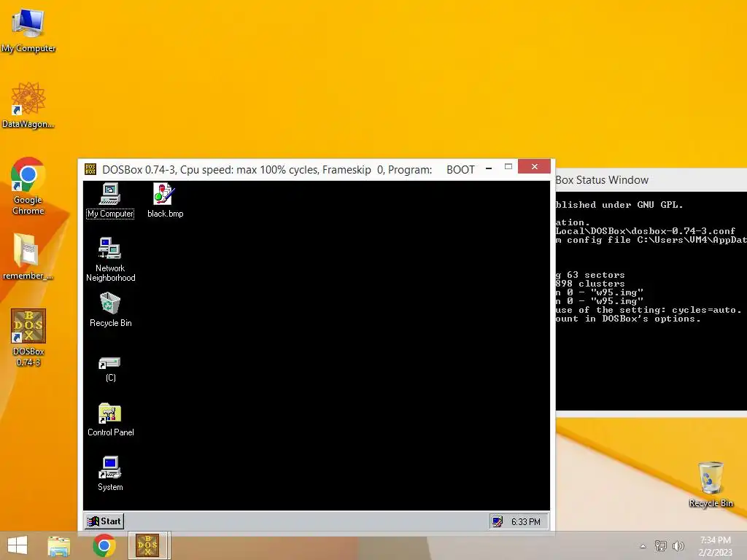Open the volume tray icon

point(678,545)
